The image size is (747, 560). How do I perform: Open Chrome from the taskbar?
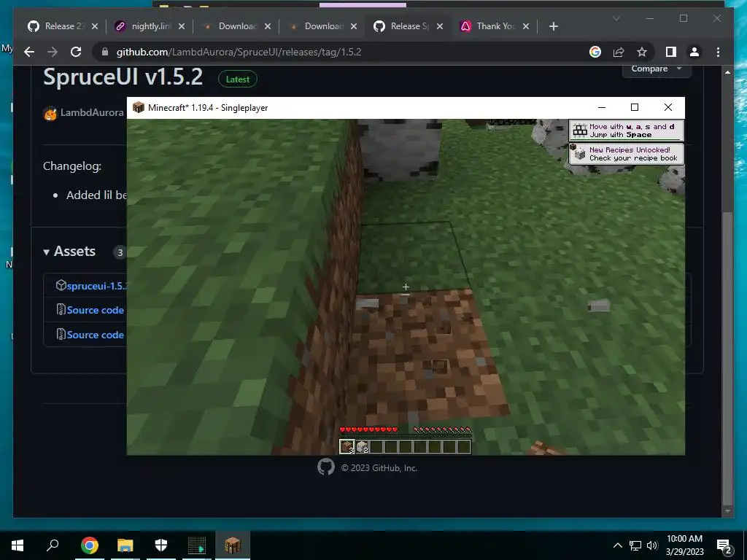[90, 545]
